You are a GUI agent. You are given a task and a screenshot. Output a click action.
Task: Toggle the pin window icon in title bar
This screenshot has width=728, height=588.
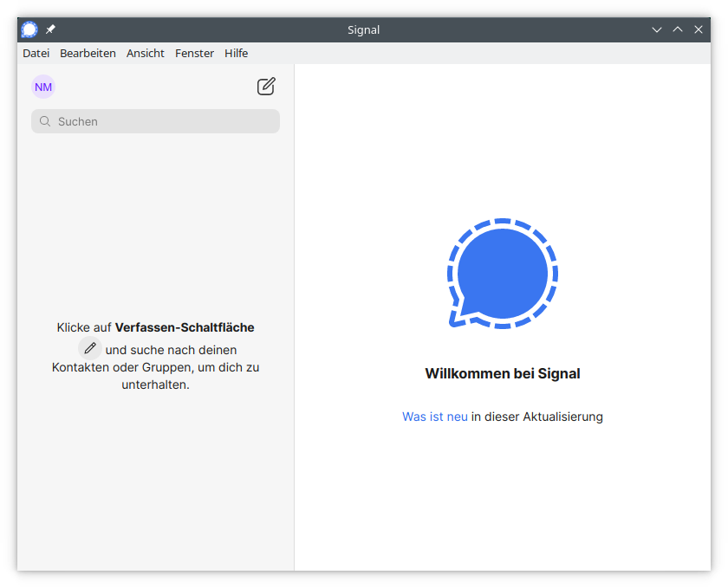(x=50, y=29)
